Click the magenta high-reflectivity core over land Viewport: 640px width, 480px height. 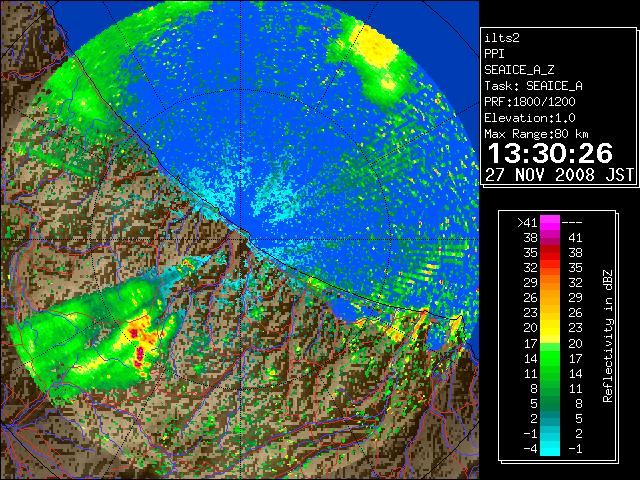tap(139, 355)
